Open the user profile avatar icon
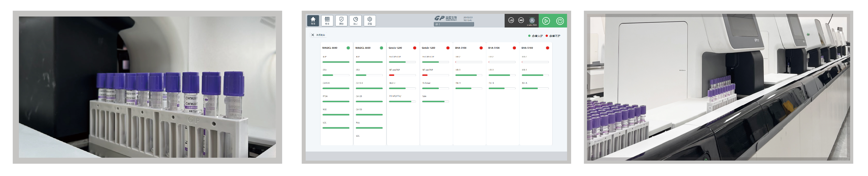This screenshot has width=868, height=176. (532, 21)
